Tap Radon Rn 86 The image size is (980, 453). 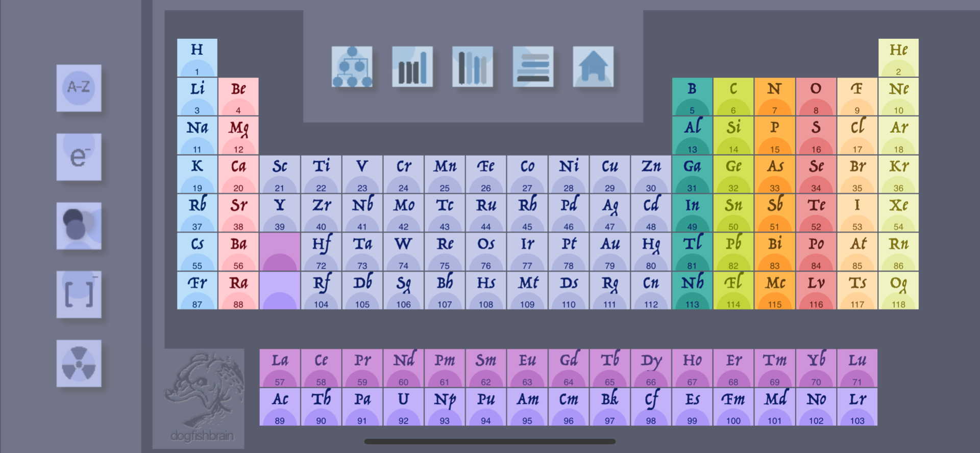pos(898,252)
